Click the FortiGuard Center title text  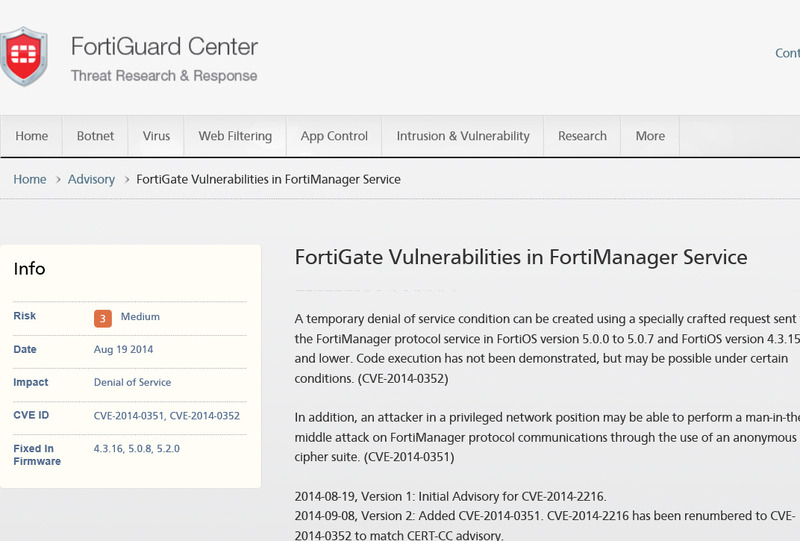tap(164, 47)
